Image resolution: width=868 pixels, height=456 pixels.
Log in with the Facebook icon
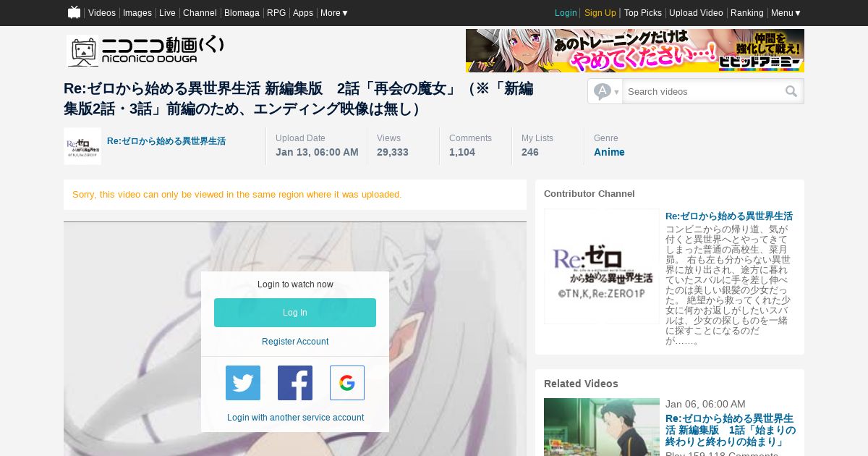click(x=295, y=383)
